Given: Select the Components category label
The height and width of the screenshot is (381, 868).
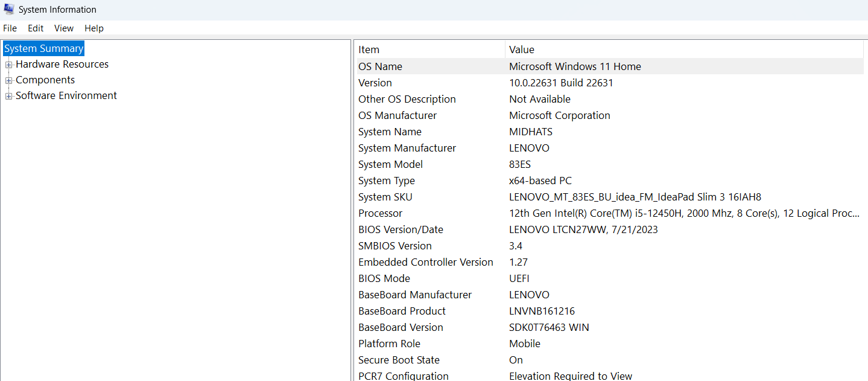Looking at the screenshot, I should pyautogui.click(x=45, y=80).
